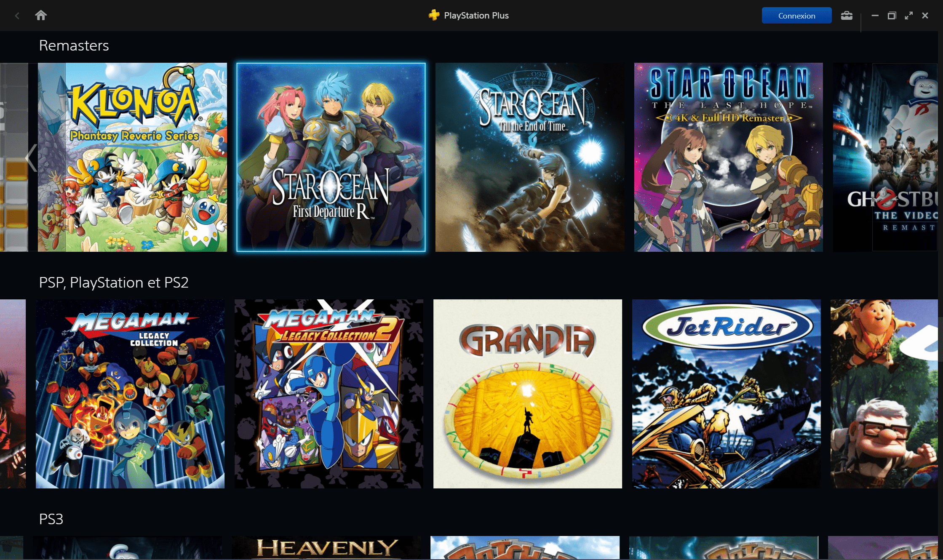This screenshot has width=943, height=560.
Task: Click the Remasters section heading
Action: click(74, 45)
